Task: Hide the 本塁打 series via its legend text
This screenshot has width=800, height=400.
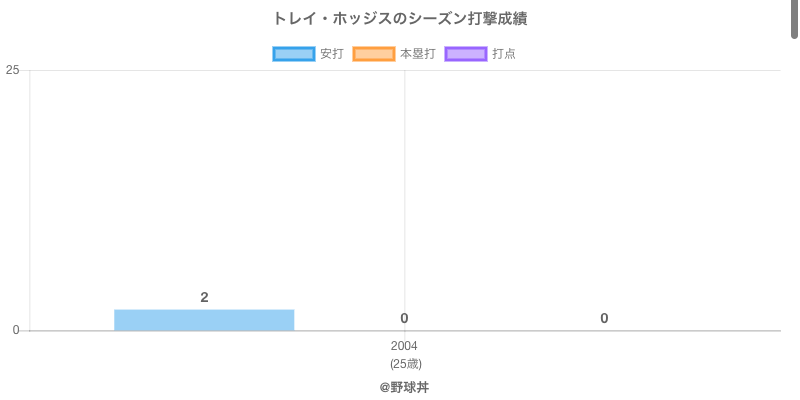Action: [x=417, y=54]
